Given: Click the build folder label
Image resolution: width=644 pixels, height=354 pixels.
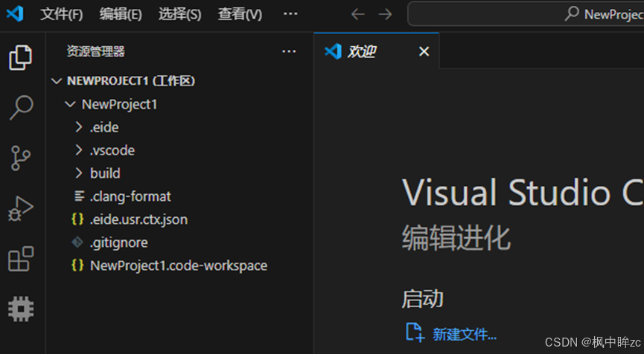Looking at the screenshot, I should (105, 173).
